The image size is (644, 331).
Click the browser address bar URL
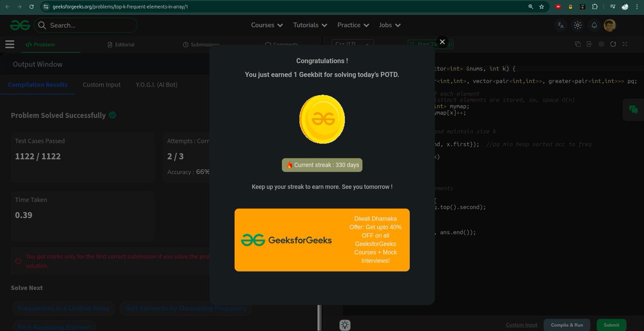121,7
